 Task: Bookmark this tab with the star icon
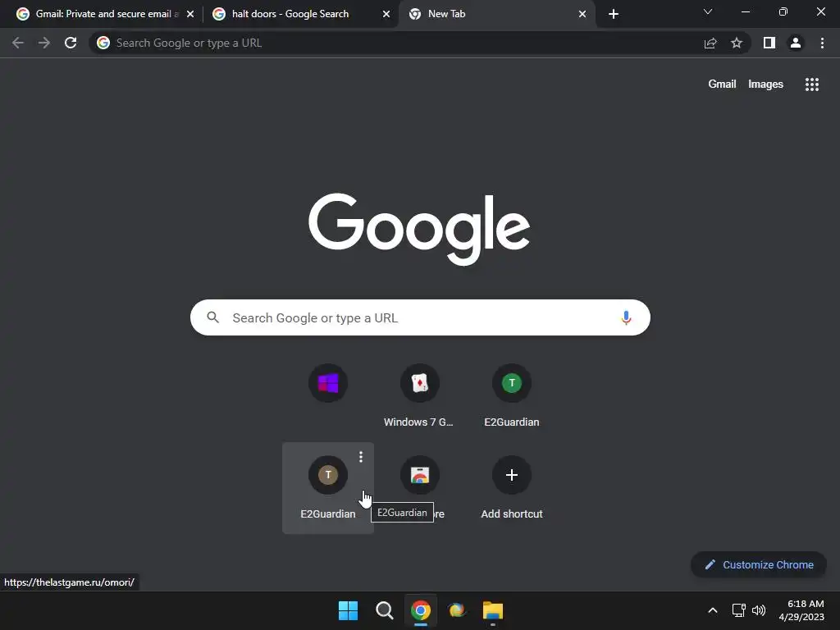[737, 43]
